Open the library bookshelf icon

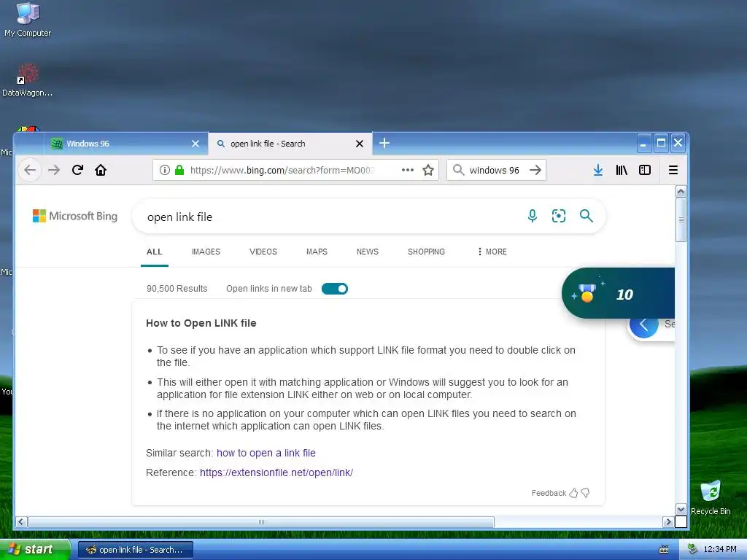[622, 170]
